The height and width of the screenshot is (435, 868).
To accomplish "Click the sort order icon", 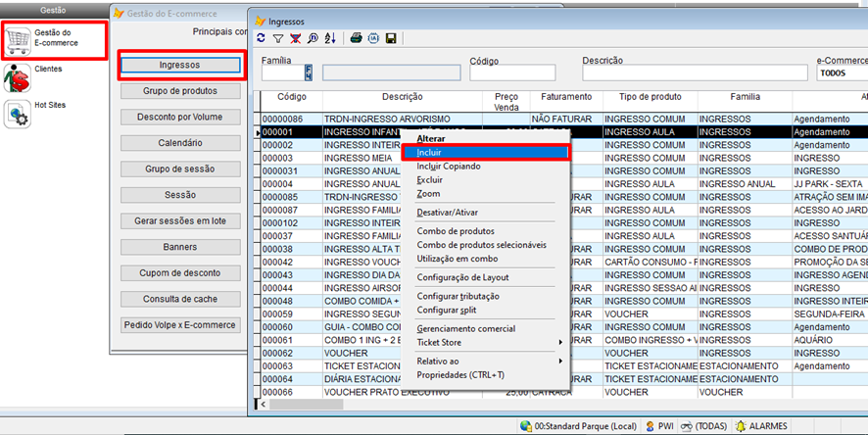I will coord(329,38).
